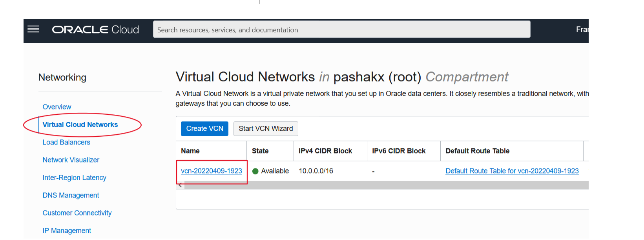Image resolution: width=644 pixels, height=240 pixels.
Task: Go to IP Management
Action: [x=67, y=231]
